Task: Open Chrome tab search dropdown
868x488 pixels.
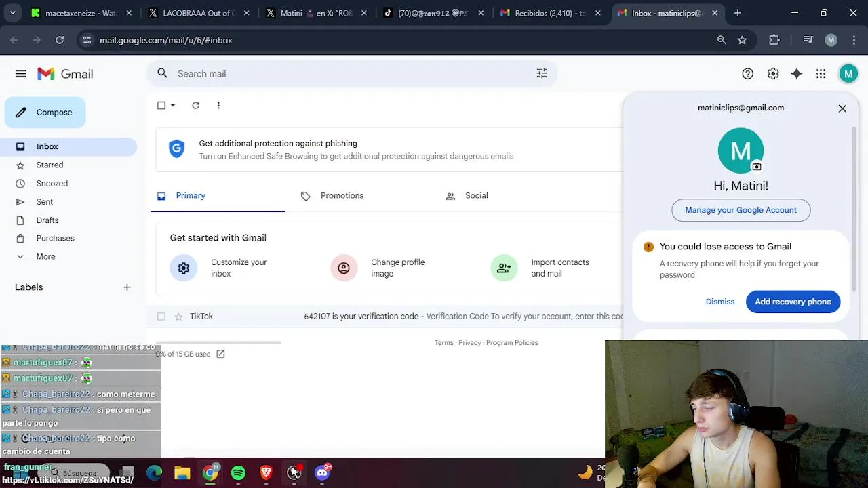Action: point(13,13)
